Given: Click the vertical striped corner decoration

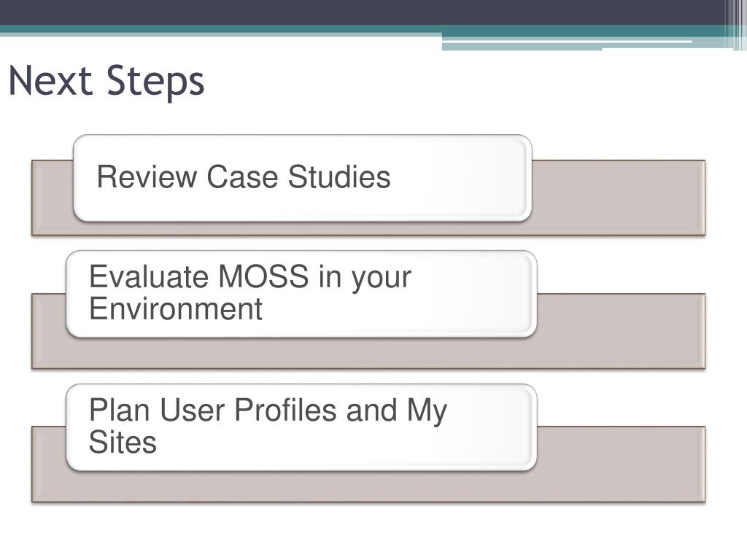Looking at the screenshot, I should (x=736, y=25).
